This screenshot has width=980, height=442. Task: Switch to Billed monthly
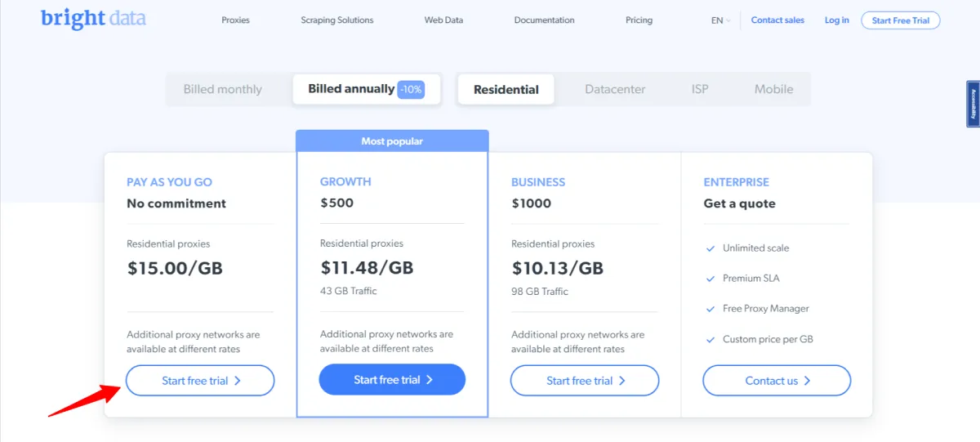(x=223, y=90)
